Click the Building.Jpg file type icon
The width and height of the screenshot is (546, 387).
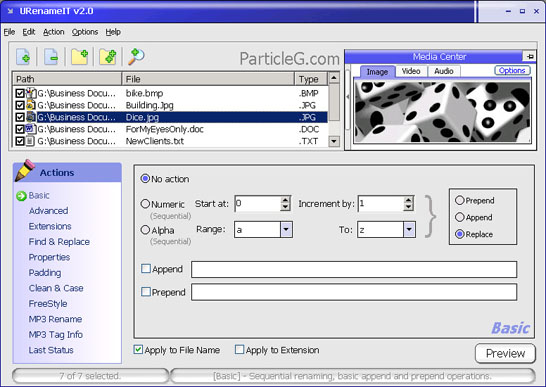(31, 105)
